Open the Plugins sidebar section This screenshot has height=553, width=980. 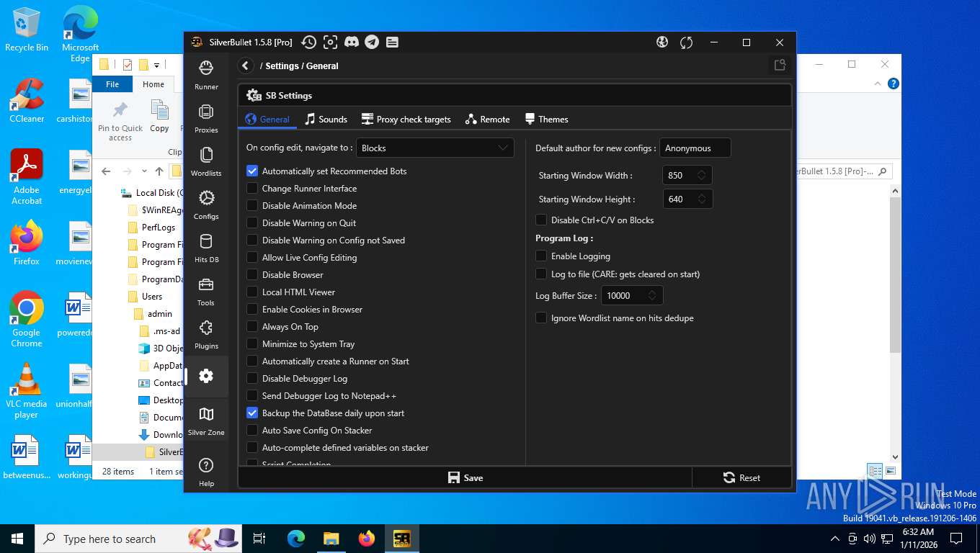(x=206, y=334)
